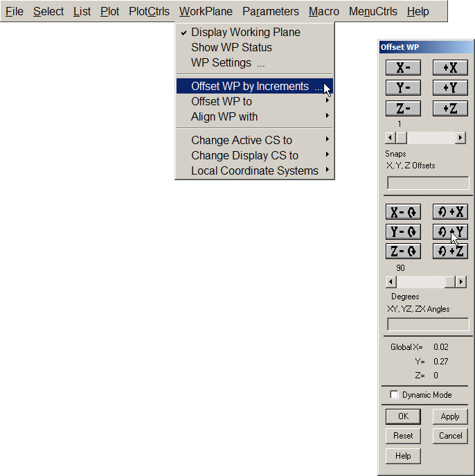
Task: Click the Reset button
Action: click(403, 436)
